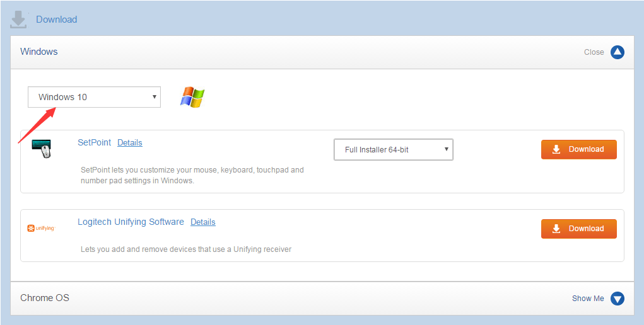Click the Logitech Unifying Software title
644x325 pixels.
coord(131,222)
